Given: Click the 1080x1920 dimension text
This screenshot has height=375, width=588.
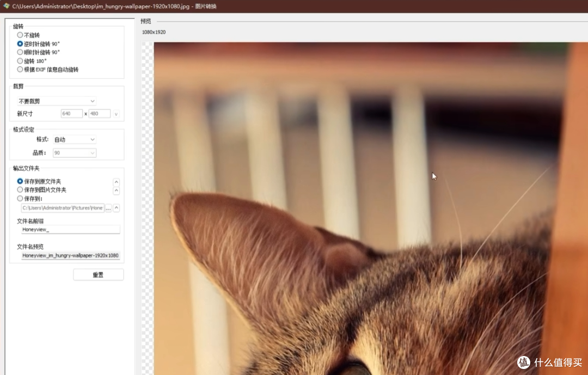Looking at the screenshot, I should [154, 32].
